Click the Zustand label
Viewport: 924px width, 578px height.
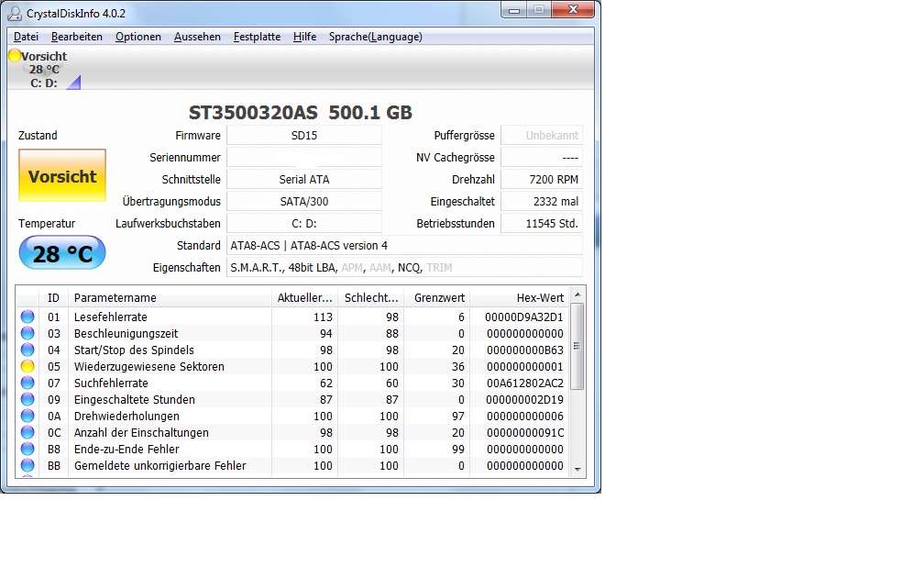(x=38, y=135)
